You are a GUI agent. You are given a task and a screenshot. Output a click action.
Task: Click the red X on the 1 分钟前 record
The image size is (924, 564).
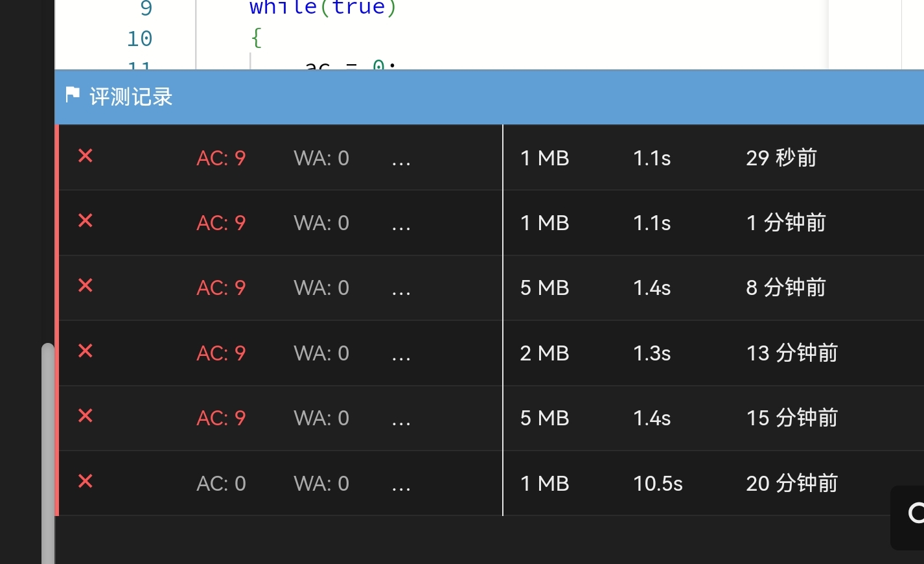86,221
